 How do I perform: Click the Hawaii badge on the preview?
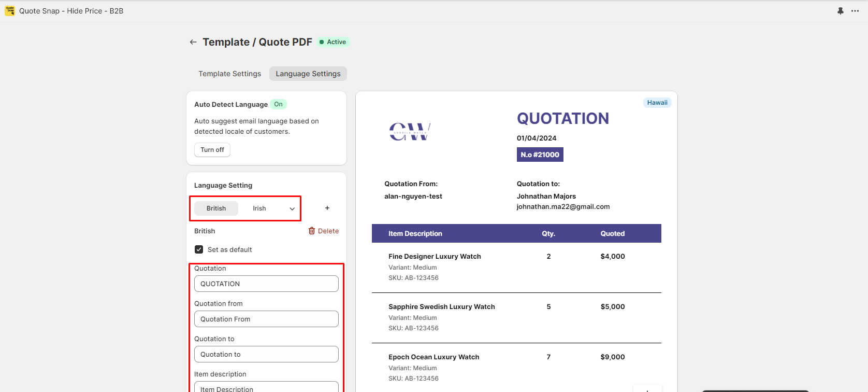click(657, 103)
